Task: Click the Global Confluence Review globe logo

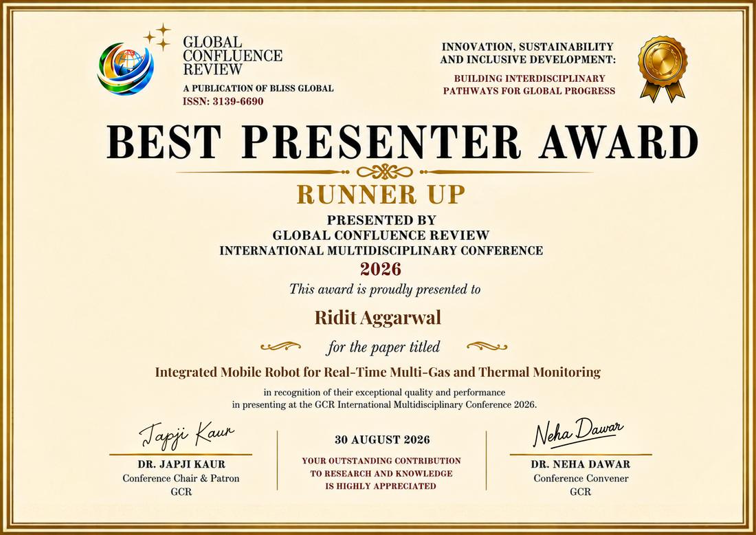Action: point(125,69)
